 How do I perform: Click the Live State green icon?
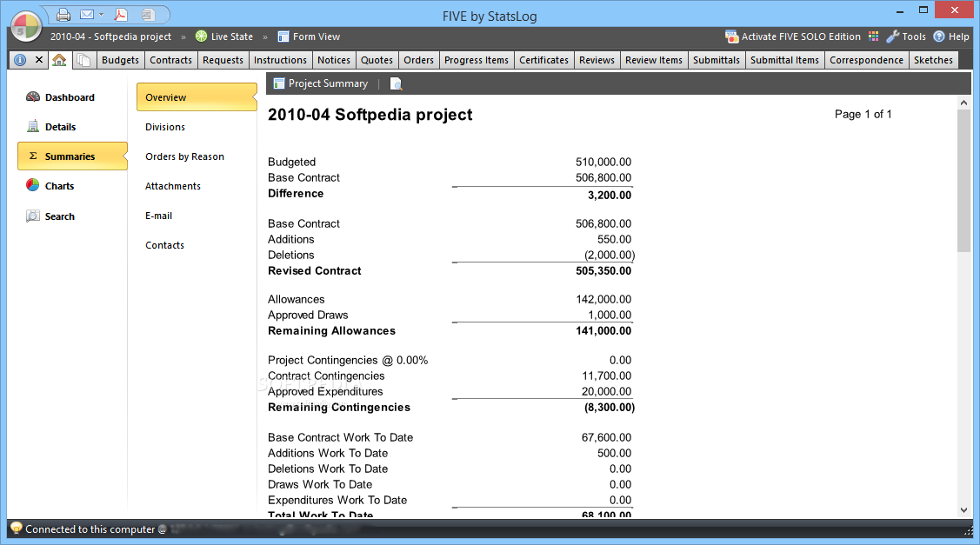pyautogui.click(x=201, y=37)
